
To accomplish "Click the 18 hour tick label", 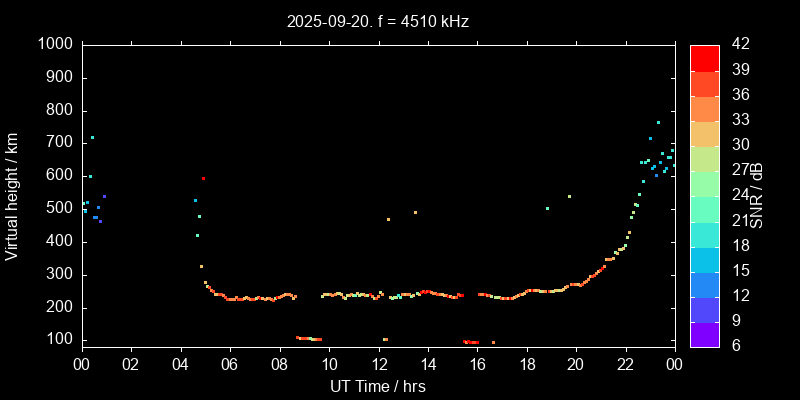I will [527, 363].
